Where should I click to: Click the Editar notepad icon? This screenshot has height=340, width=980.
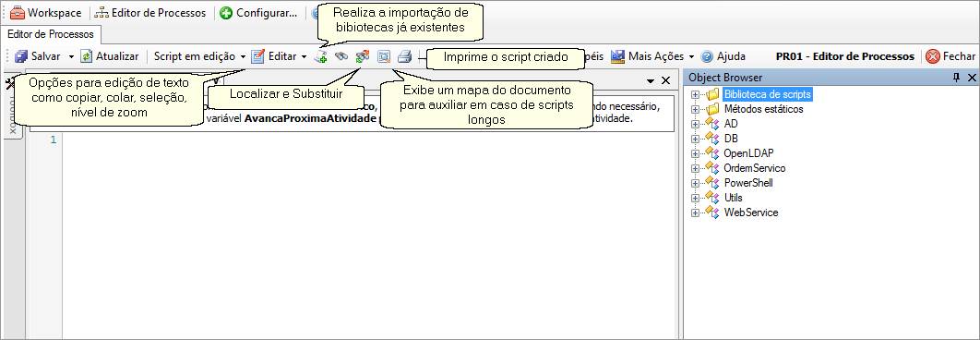(257, 56)
